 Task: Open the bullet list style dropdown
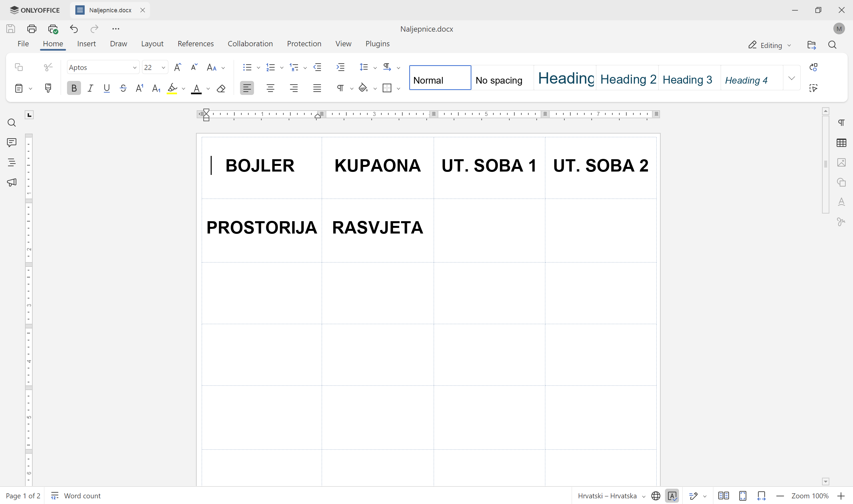pos(258,68)
